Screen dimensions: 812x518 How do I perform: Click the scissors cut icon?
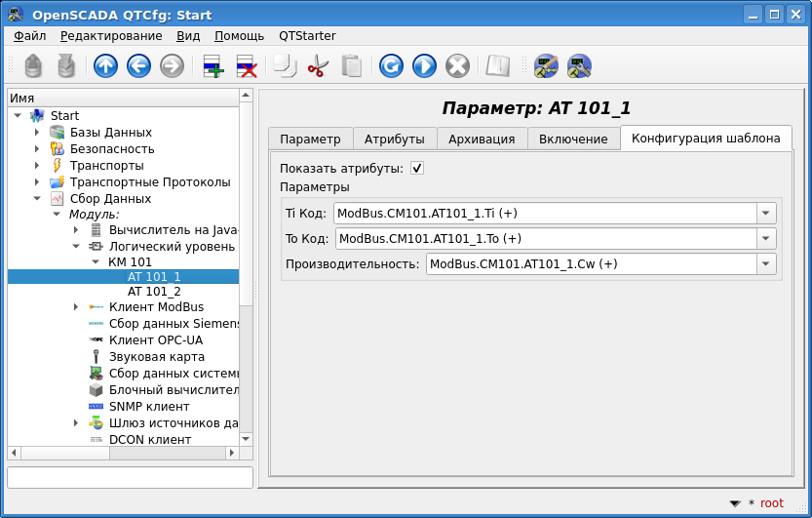point(318,66)
